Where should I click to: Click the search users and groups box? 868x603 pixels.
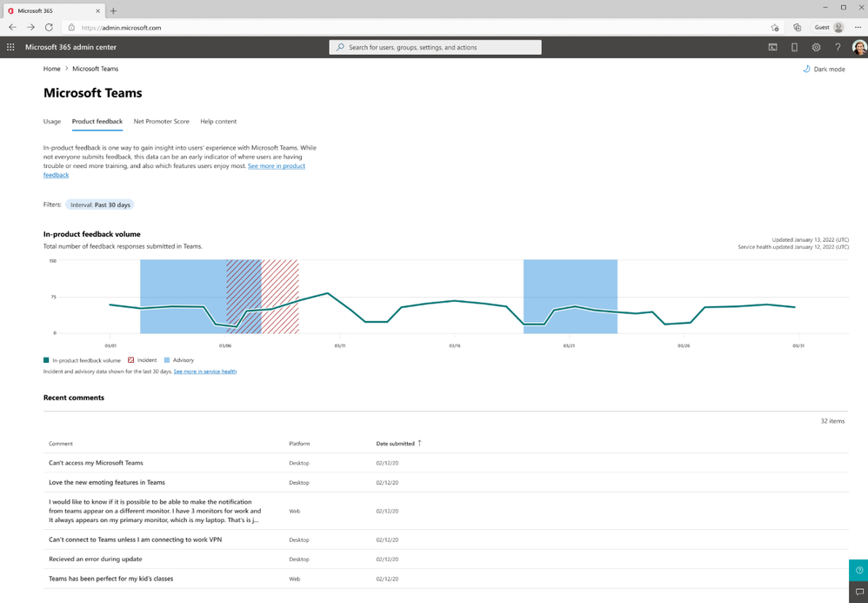point(435,47)
